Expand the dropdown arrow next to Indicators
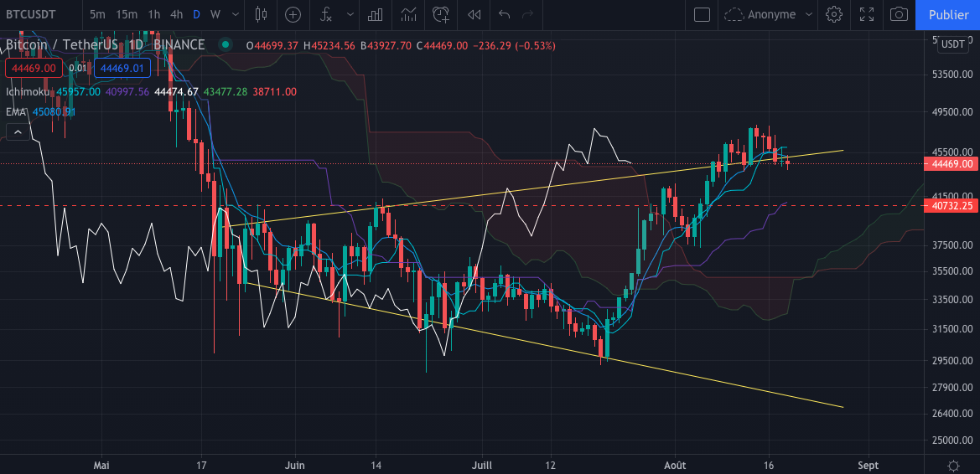This screenshot has height=474, width=980. click(348, 14)
